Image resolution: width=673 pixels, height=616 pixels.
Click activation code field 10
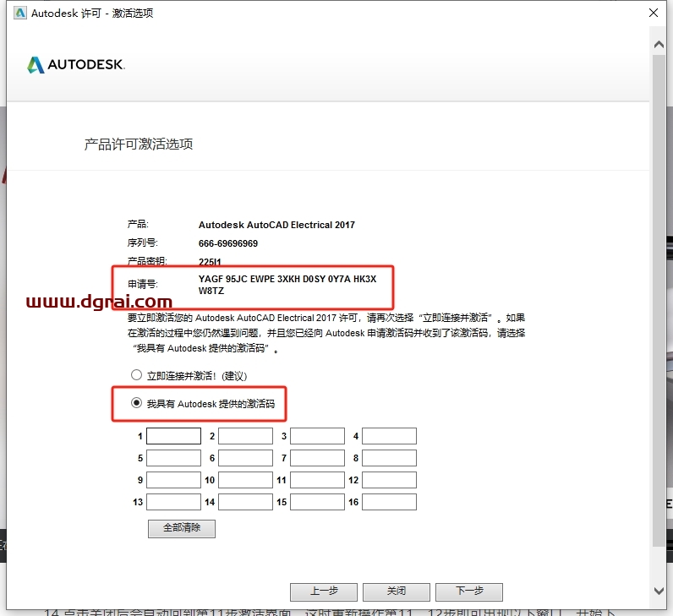(x=245, y=480)
